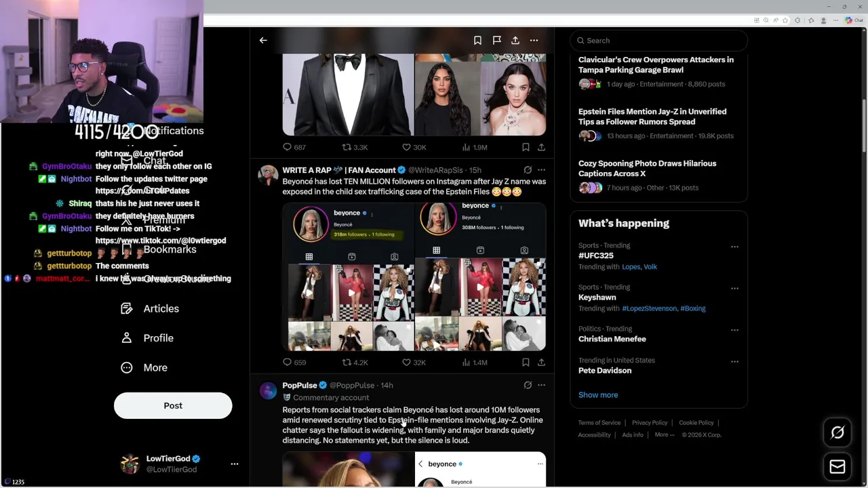Click the Lopes trending-with link

(631, 267)
